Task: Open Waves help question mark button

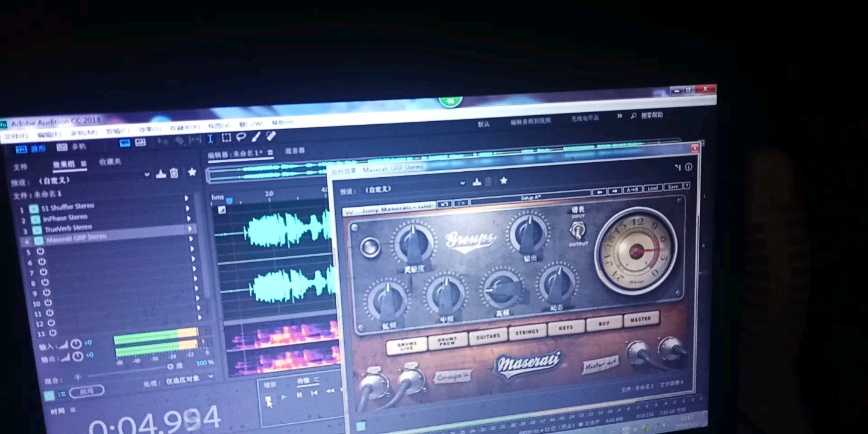Action: (x=686, y=186)
